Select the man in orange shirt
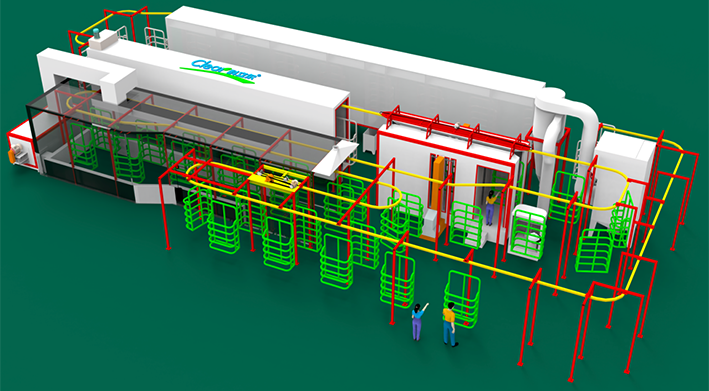The height and width of the screenshot is (391, 709). (449, 324)
